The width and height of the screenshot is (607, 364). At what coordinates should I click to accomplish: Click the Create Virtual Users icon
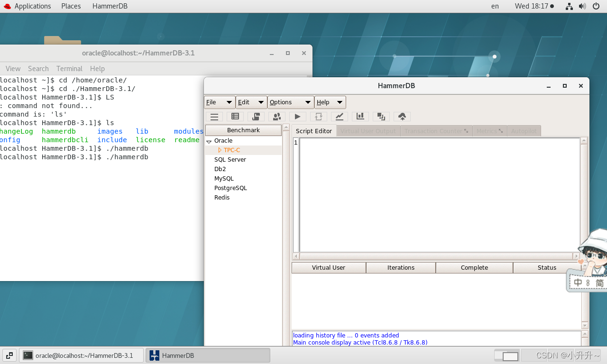click(x=276, y=116)
